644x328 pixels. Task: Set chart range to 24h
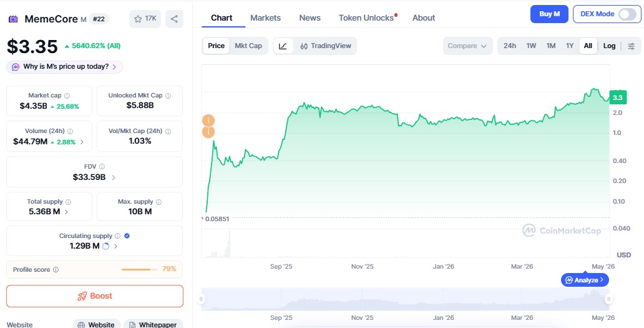coord(510,46)
